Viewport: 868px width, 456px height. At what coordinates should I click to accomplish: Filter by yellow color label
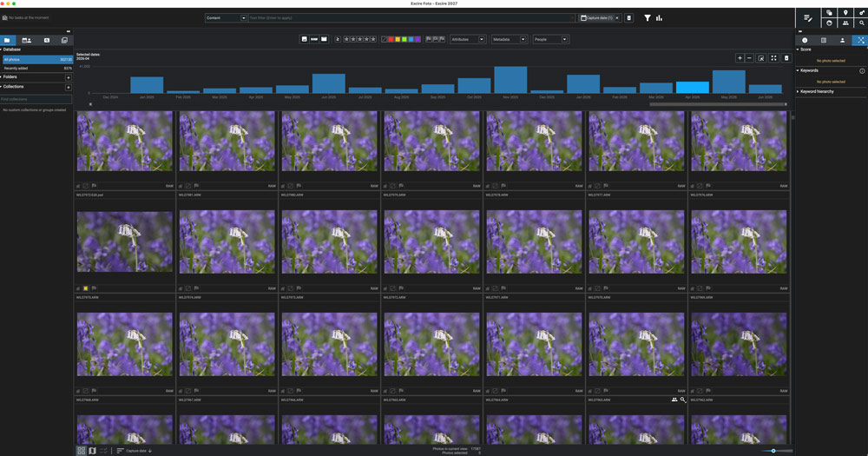pyautogui.click(x=398, y=39)
